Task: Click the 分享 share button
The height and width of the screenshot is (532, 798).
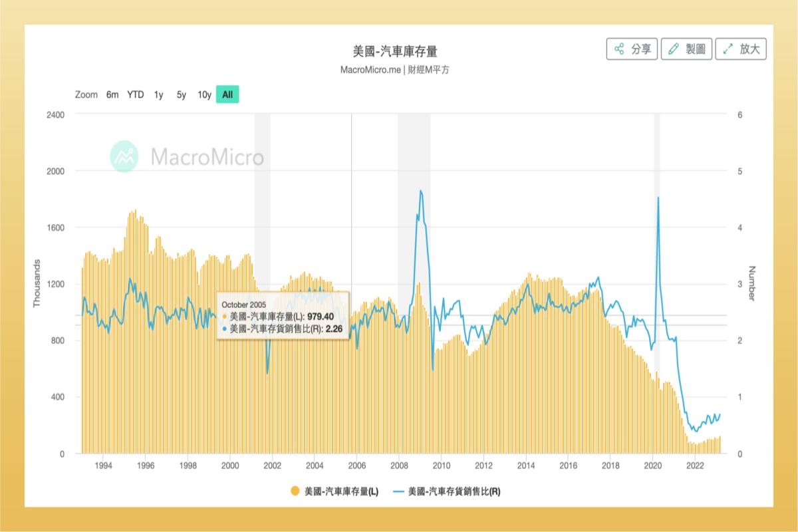Action: tap(632, 49)
